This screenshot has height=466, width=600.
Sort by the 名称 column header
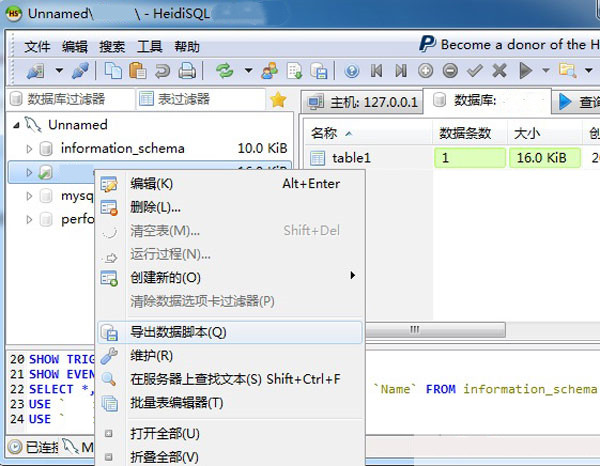click(369, 133)
